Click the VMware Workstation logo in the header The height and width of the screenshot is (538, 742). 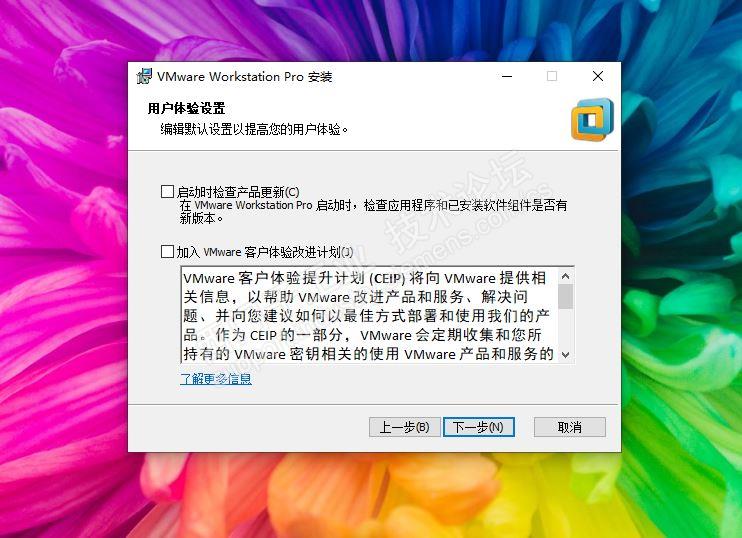(592, 120)
